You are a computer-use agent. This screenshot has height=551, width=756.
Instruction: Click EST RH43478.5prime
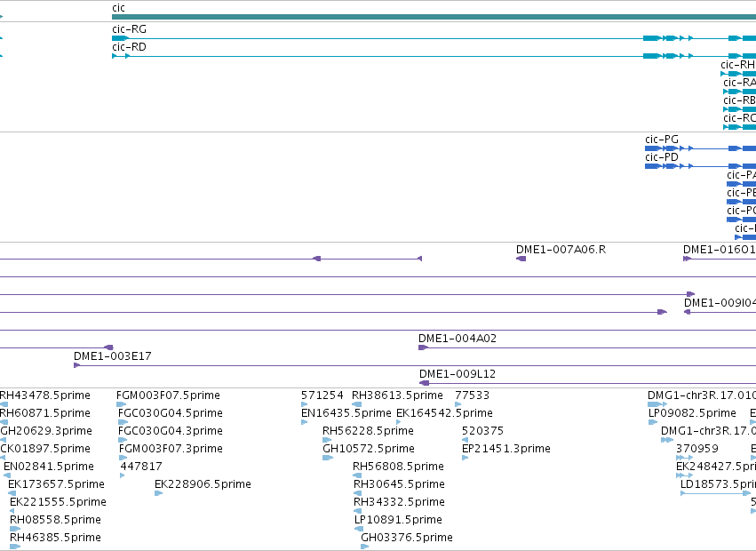[44, 395]
